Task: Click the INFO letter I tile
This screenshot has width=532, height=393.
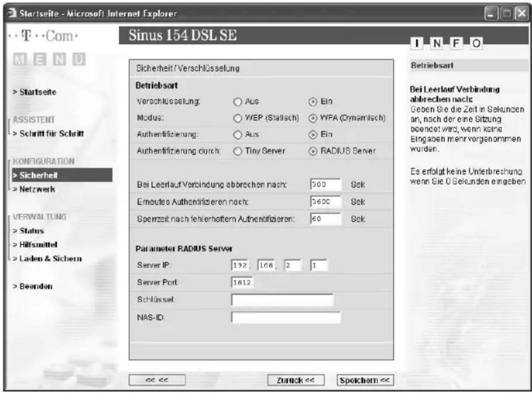Action: pos(417,43)
